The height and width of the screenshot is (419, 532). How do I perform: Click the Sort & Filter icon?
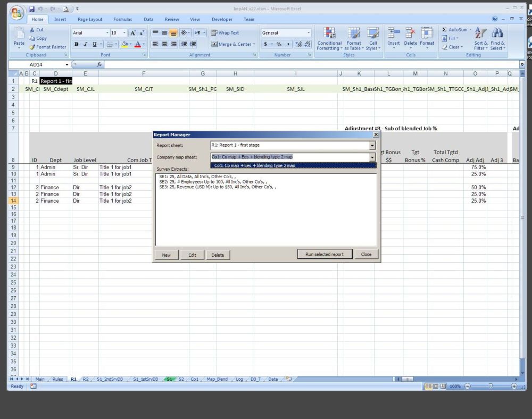click(x=481, y=33)
